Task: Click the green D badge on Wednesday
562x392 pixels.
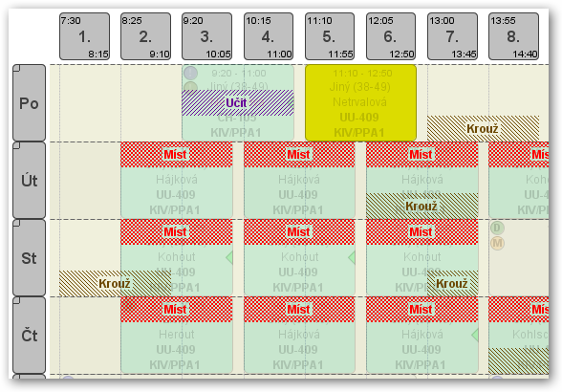Action: 497,228
